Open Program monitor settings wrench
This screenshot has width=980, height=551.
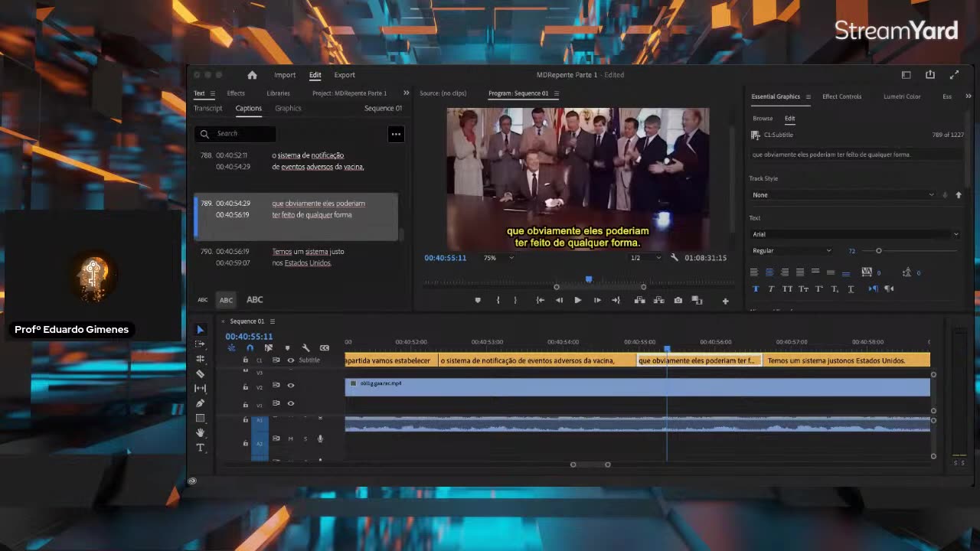click(x=675, y=258)
